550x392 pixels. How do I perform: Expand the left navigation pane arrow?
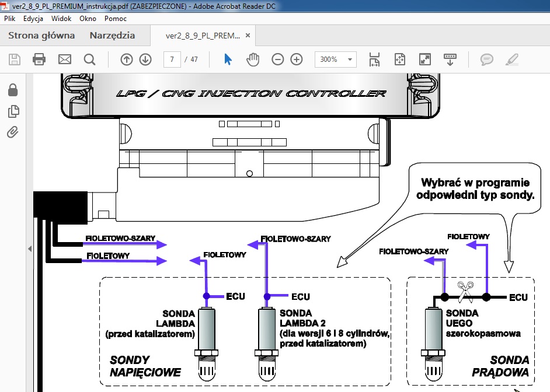[x=30, y=249]
